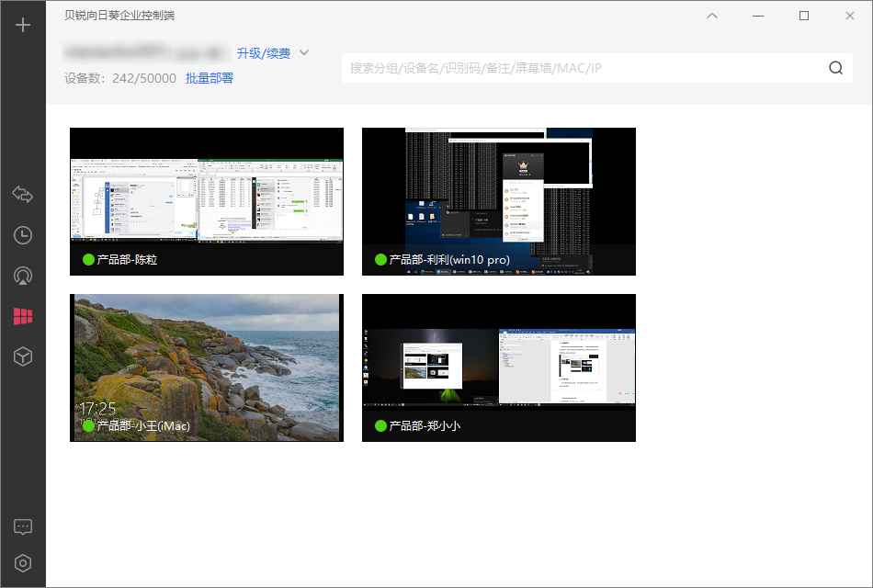The image size is (873, 588).
Task: Open the 产品部-小王(iMac) screen thumbnail
Action: pyautogui.click(x=207, y=368)
